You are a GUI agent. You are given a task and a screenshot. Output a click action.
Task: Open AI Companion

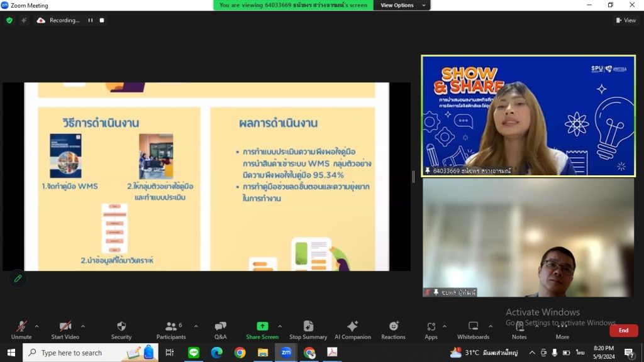pyautogui.click(x=352, y=330)
